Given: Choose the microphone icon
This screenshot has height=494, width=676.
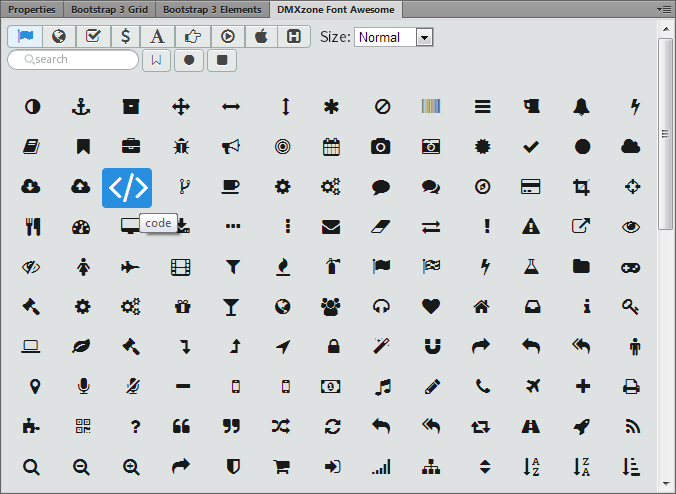Looking at the screenshot, I should (x=84, y=386).
